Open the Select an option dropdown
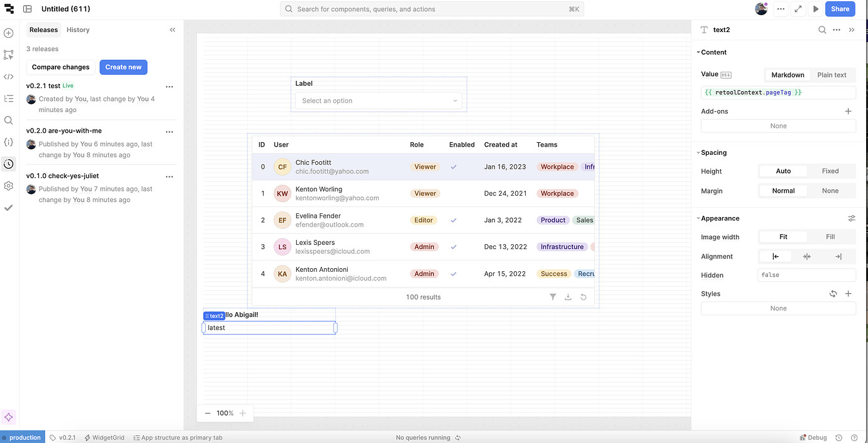 coord(379,101)
